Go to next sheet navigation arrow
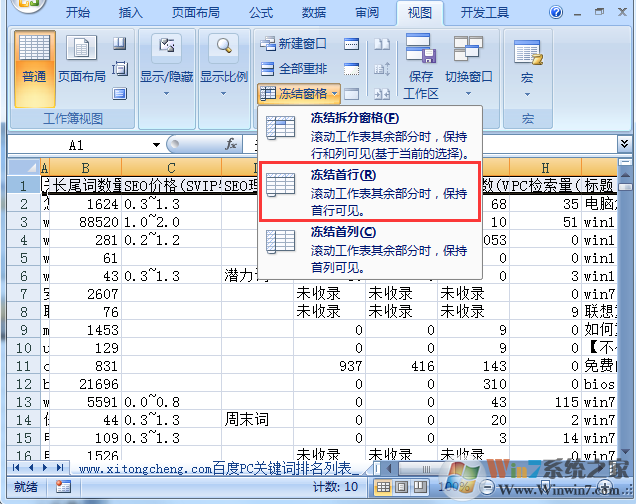 45,468
